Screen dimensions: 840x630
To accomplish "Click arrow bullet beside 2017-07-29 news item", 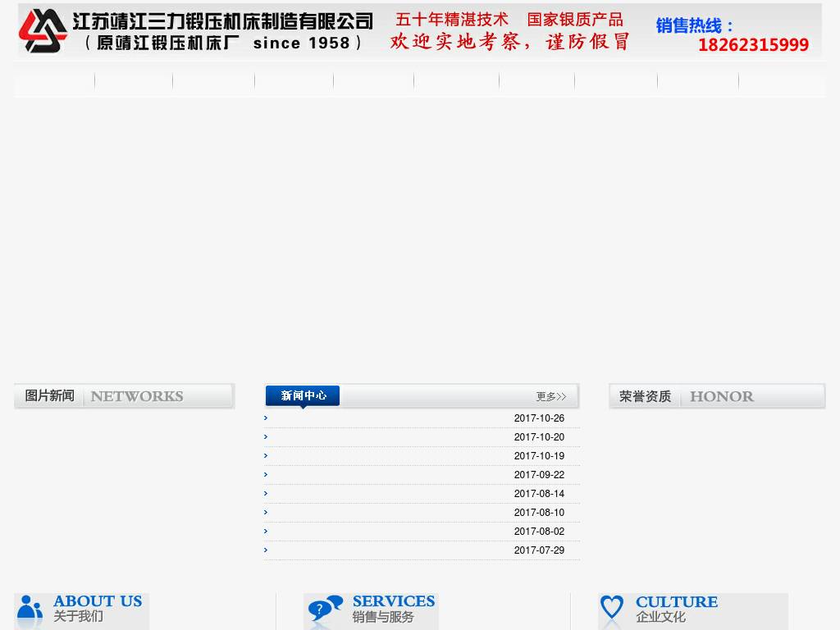I will 266,550.
